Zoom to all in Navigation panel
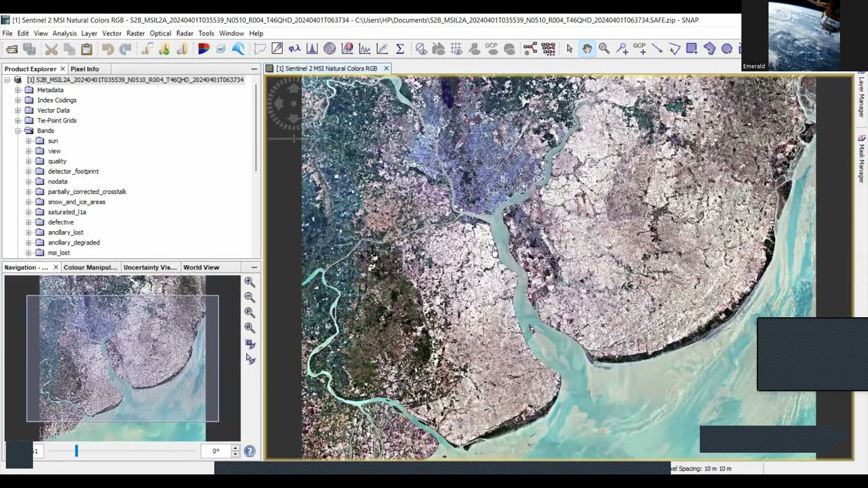The height and width of the screenshot is (488, 868). 250,328
